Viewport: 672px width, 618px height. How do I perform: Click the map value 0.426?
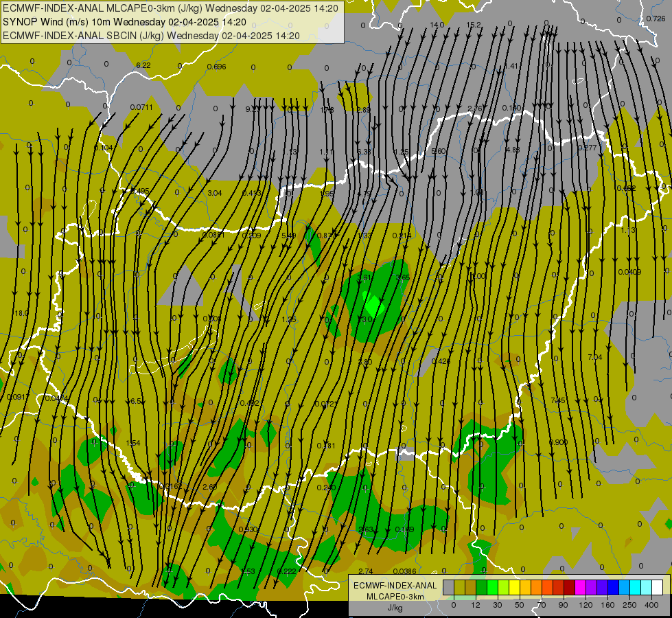441,361
